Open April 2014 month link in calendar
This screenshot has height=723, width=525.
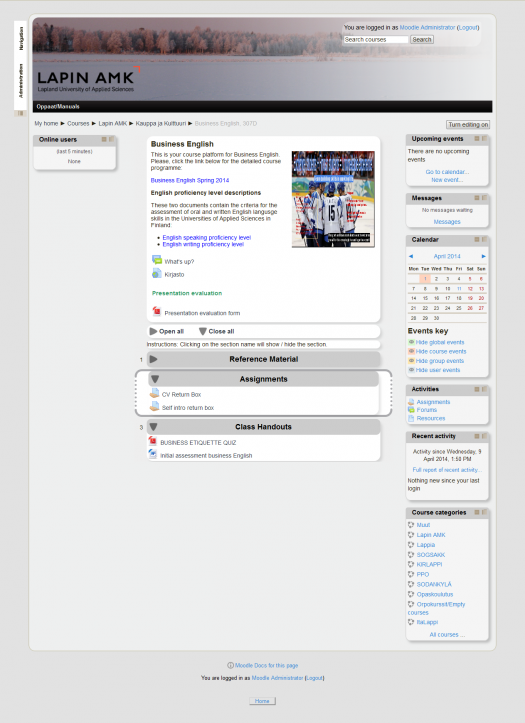[447, 256]
